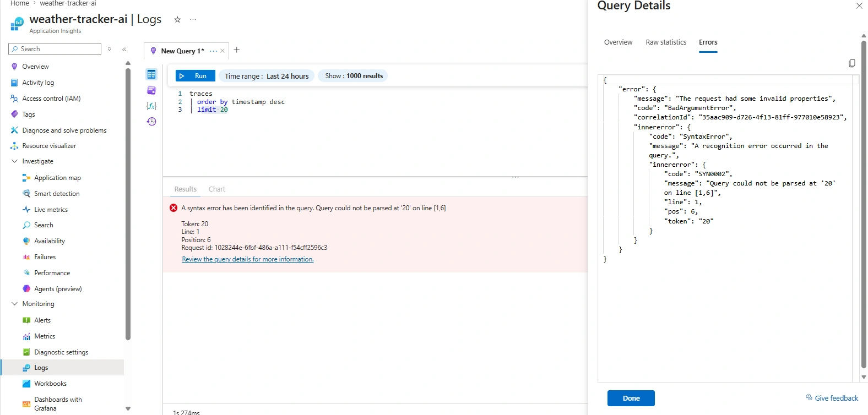This screenshot has height=415, width=868.
Task: Switch to Overview tab in Query Details
Action: click(618, 42)
